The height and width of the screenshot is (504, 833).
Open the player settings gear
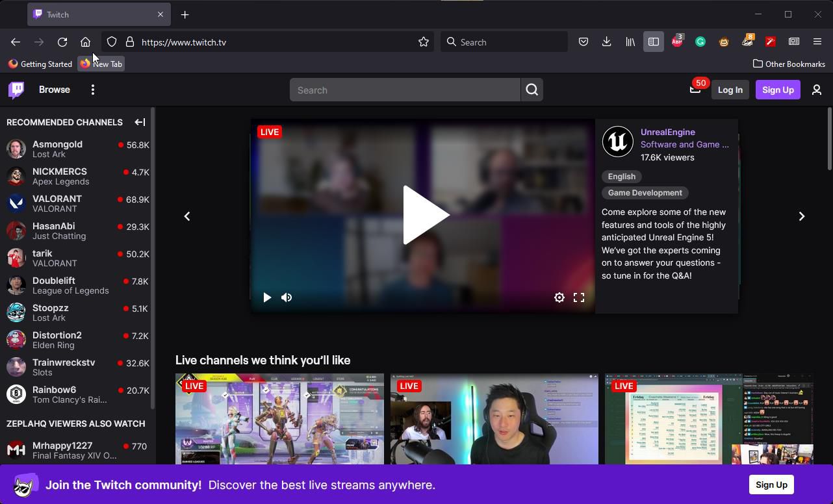559,297
